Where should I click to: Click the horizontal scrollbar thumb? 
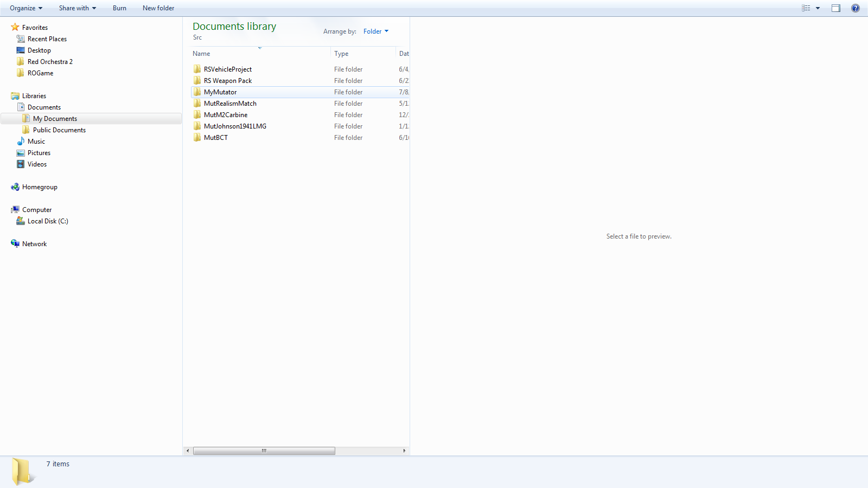pyautogui.click(x=264, y=451)
